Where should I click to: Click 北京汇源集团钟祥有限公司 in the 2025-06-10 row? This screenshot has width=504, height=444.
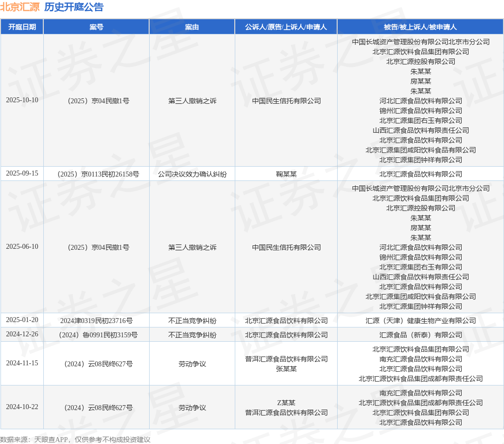pos(421,306)
